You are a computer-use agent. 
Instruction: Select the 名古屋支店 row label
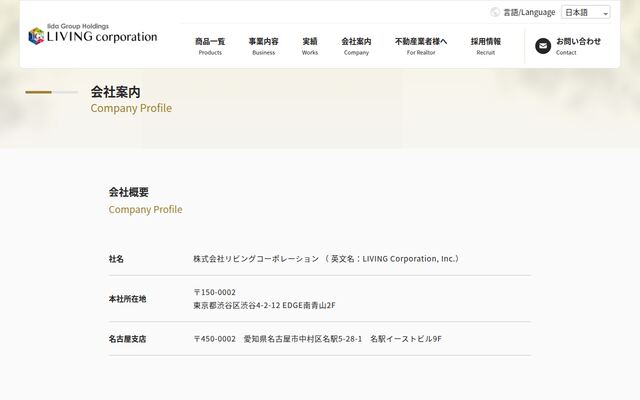(x=127, y=339)
